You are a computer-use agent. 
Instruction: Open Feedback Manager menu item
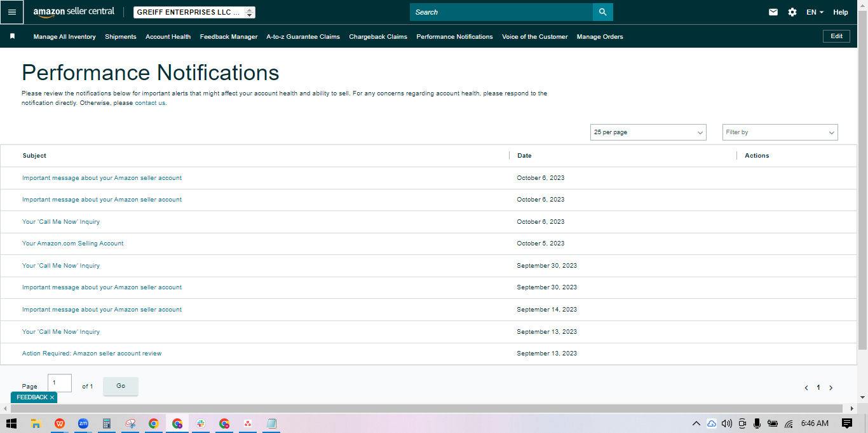tap(229, 37)
